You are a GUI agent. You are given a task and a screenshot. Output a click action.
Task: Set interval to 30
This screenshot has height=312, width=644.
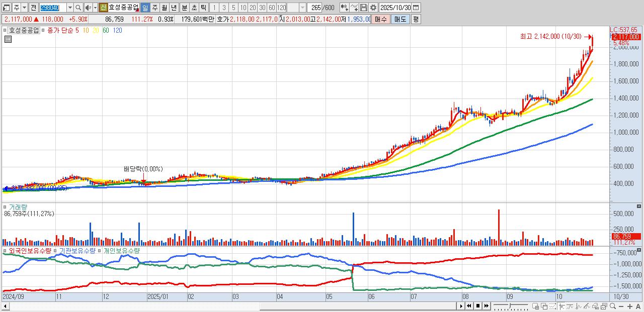pyautogui.click(x=262, y=8)
